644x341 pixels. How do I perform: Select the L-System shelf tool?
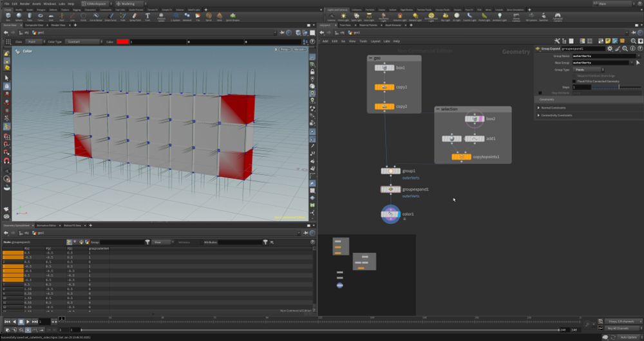(176, 17)
